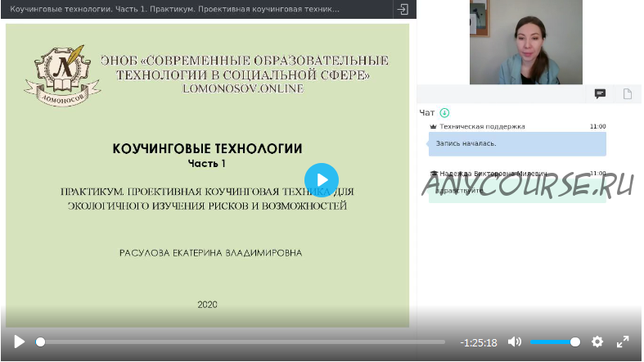Click the volume level slider

pos(553,342)
